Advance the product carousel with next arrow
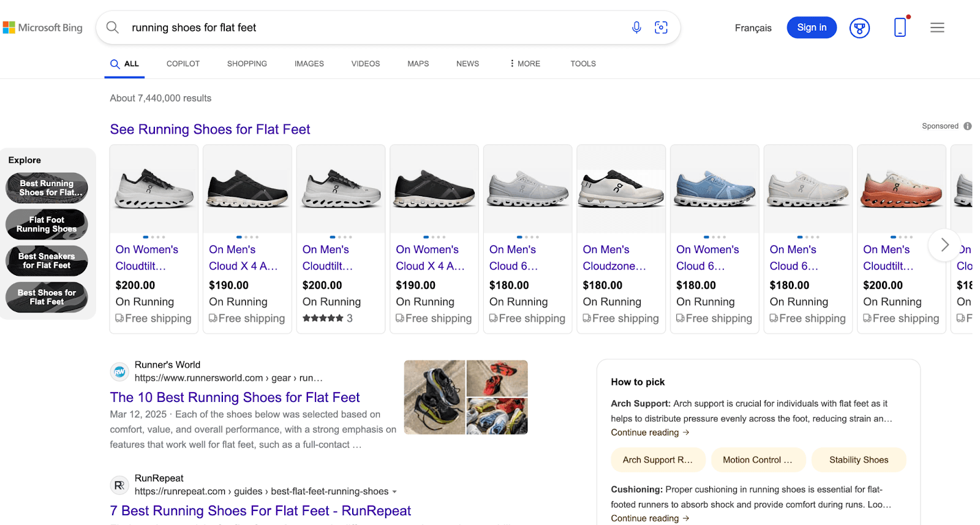The height and width of the screenshot is (525, 980). 944,245
